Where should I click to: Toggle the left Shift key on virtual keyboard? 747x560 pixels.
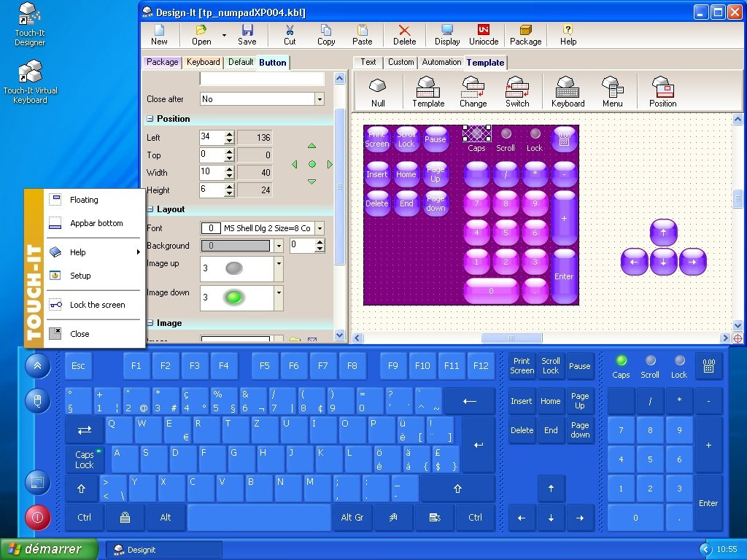[82, 489]
